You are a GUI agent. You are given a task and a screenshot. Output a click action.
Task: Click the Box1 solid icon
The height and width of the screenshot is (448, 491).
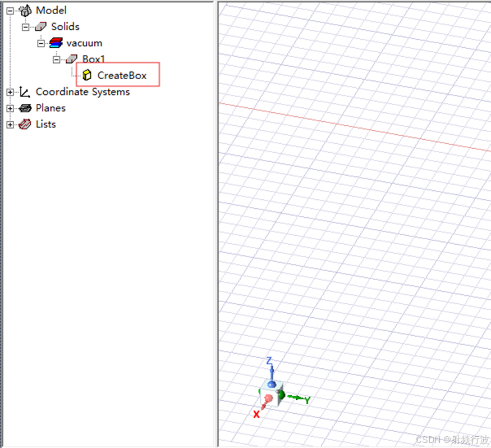71,59
